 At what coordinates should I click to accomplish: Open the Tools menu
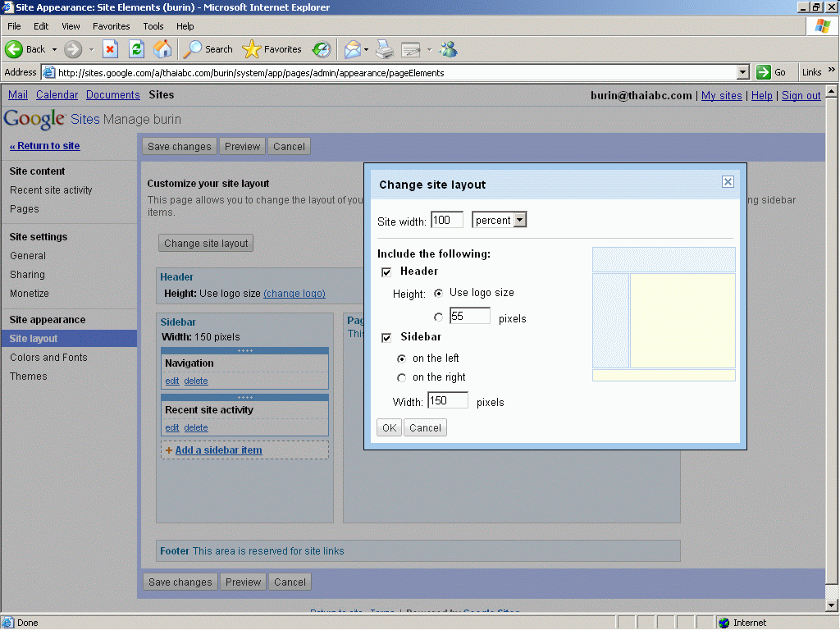(153, 26)
